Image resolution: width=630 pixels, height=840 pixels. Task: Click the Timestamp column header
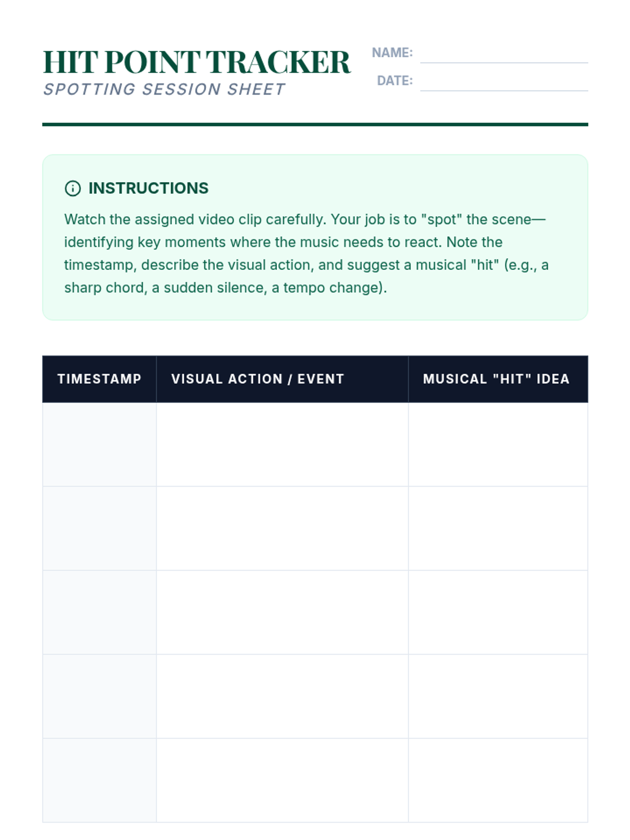click(x=99, y=379)
